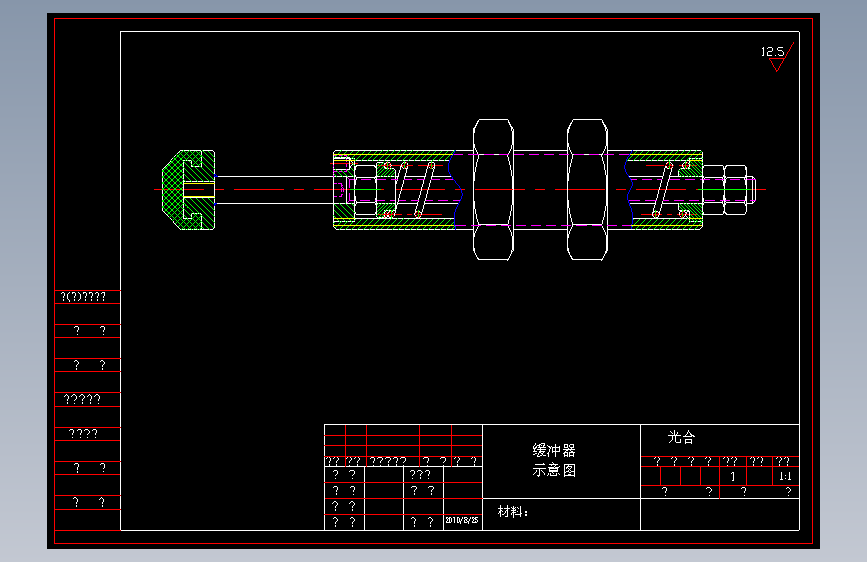Click the 2010/8/25 date cell
Screen dimensions: 867x562
point(462,521)
